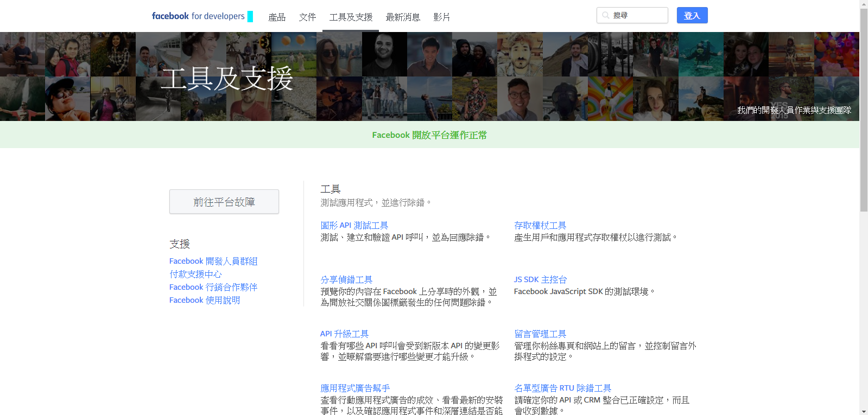Open the 存取權杖工具 link

[540, 225]
